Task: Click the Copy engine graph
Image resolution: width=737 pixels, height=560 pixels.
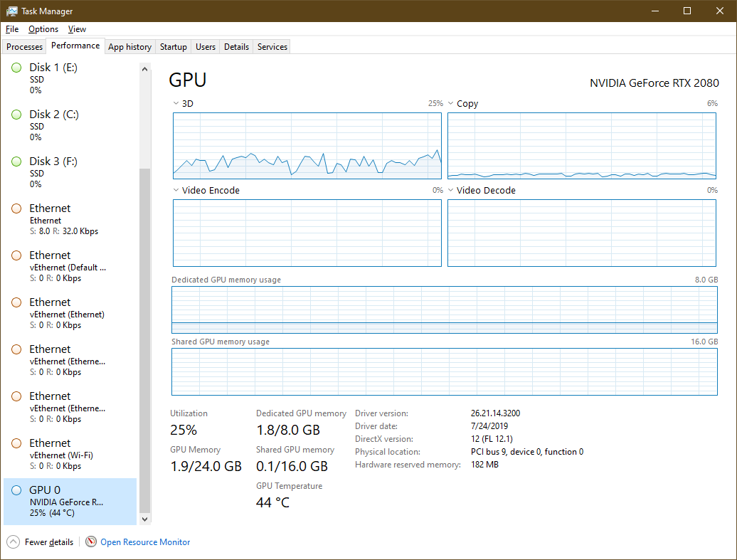Action: pos(582,146)
